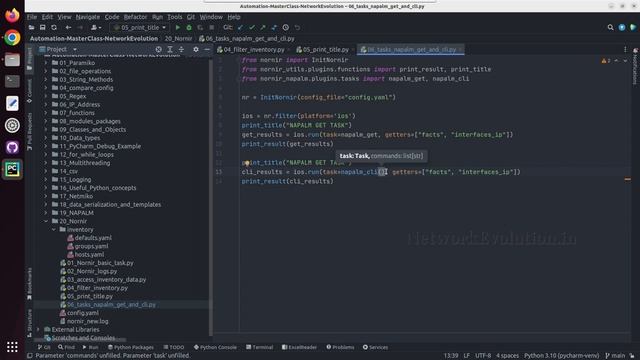Close the 06_tasks_napalm_get_and_cli.py tab
Image resolution: width=640 pixels, height=360 pixels.
pos(460,49)
